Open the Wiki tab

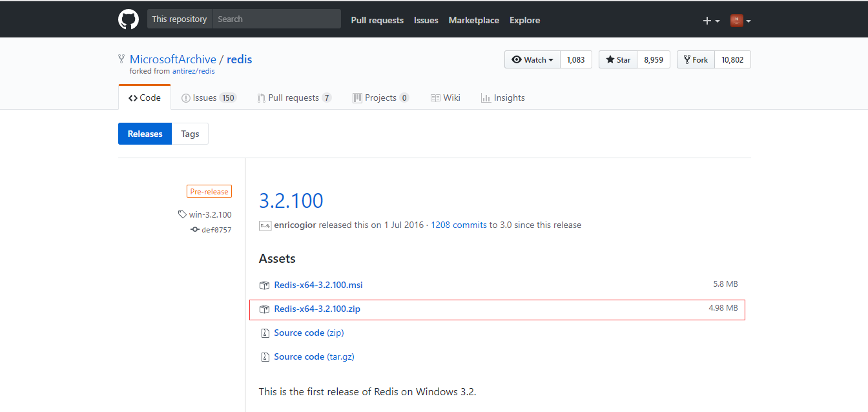pyautogui.click(x=446, y=98)
